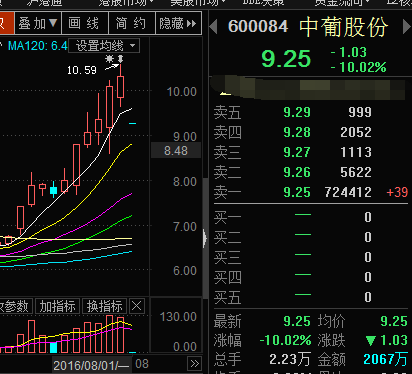Click the 加指标 add indicator button

[x=57, y=306]
